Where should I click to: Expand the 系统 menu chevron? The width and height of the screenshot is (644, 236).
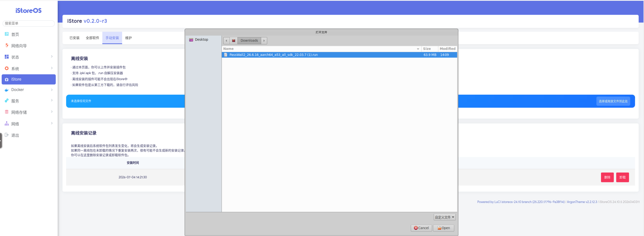52,68
